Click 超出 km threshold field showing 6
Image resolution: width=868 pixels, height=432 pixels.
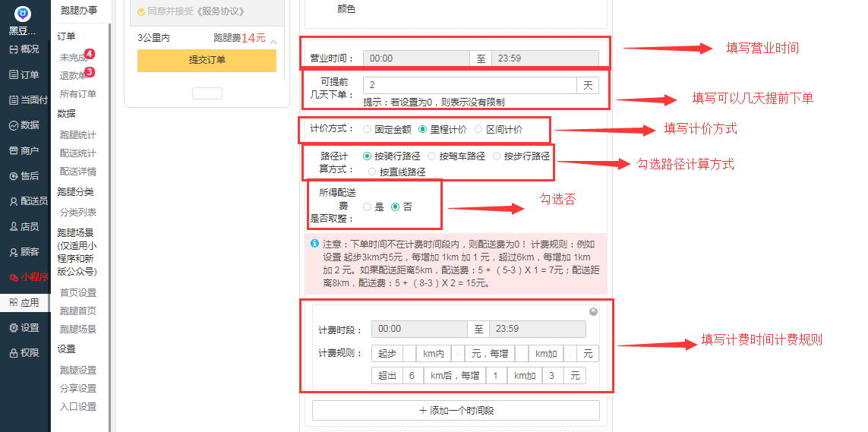[x=414, y=376]
